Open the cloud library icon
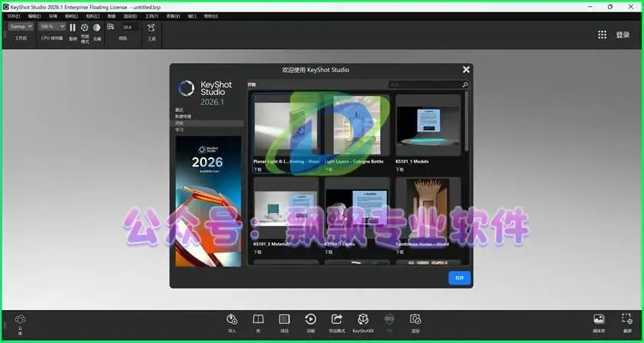Viewport: 644px width, 343px height. tap(20, 319)
